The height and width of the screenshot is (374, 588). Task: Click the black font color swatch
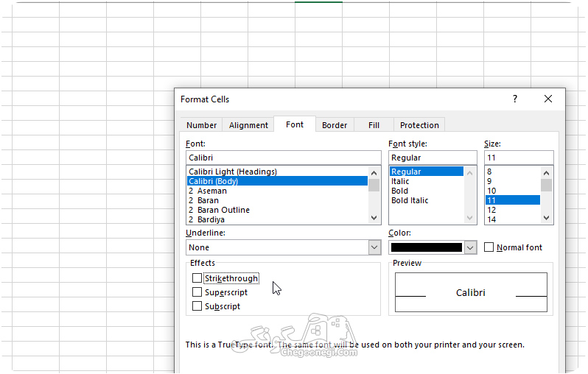pos(427,247)
